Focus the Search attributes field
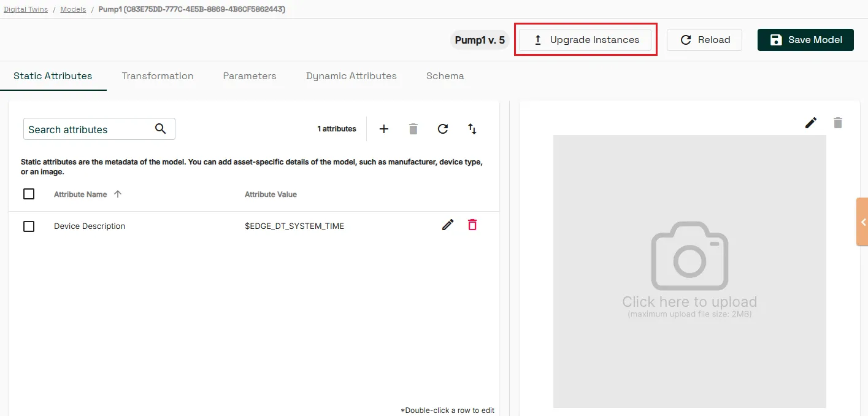Image resolution: width=868 pixels, height=416 pixels. coord(99,129)
